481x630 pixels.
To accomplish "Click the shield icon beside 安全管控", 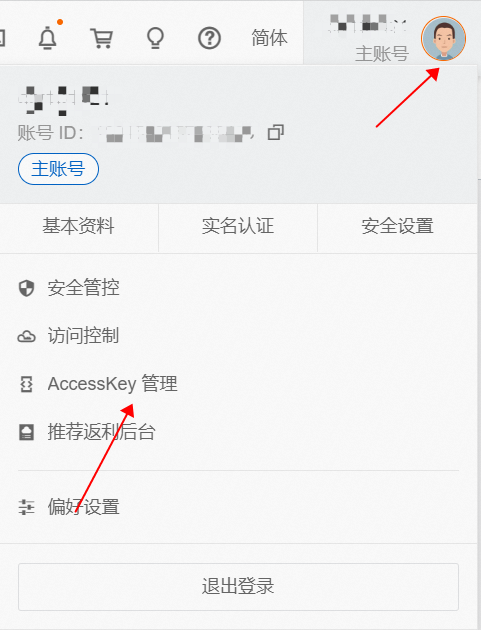I will pyautogui.click(x=27, y=288).
